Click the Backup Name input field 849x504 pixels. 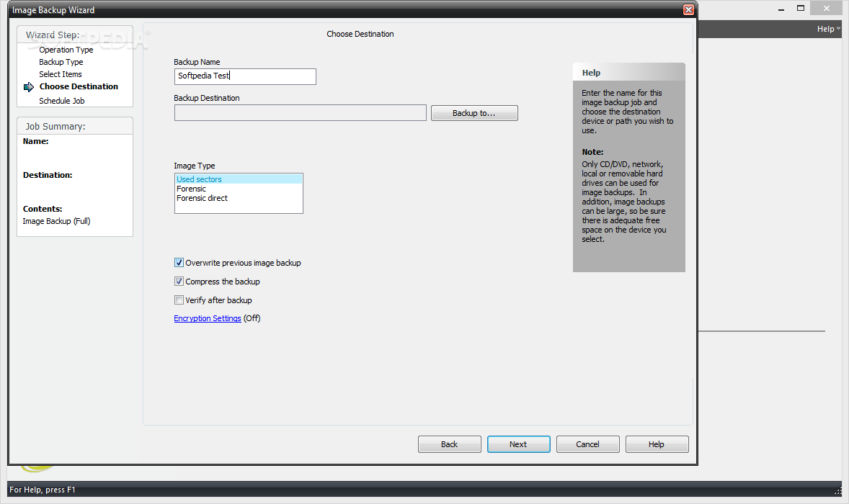tap(245, 76)
